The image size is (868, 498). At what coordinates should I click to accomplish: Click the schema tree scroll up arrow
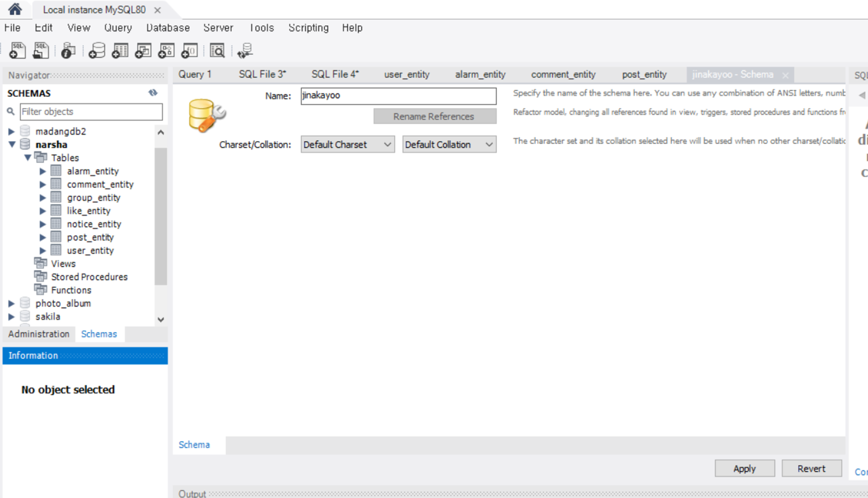[161, 133]
